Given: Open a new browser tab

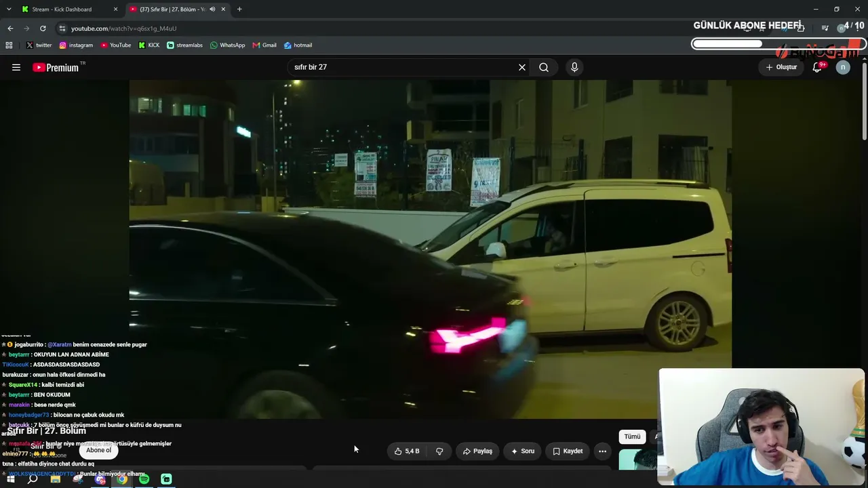Looking at the screenshot, I should (x=239, y=9).
